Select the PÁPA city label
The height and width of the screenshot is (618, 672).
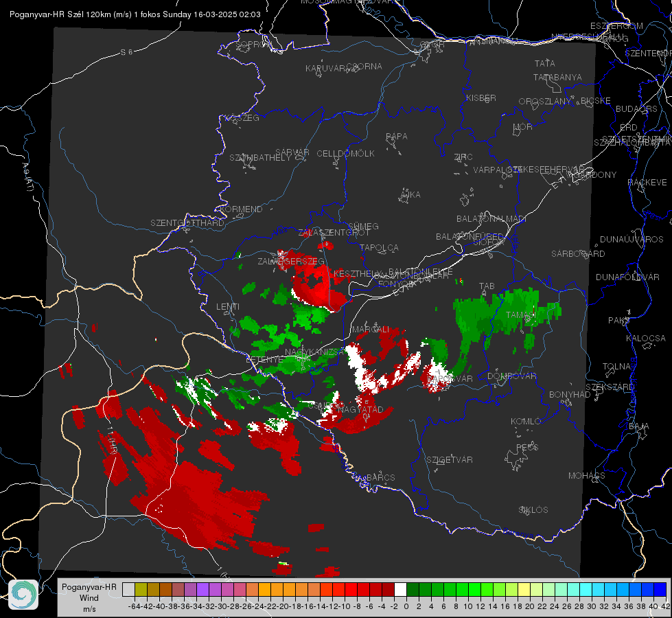click(397, 137)
